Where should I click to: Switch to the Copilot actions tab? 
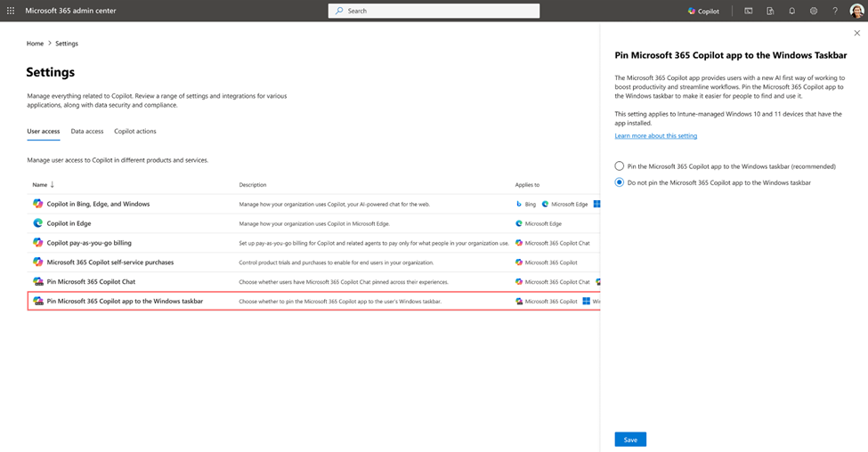point(135,131)
